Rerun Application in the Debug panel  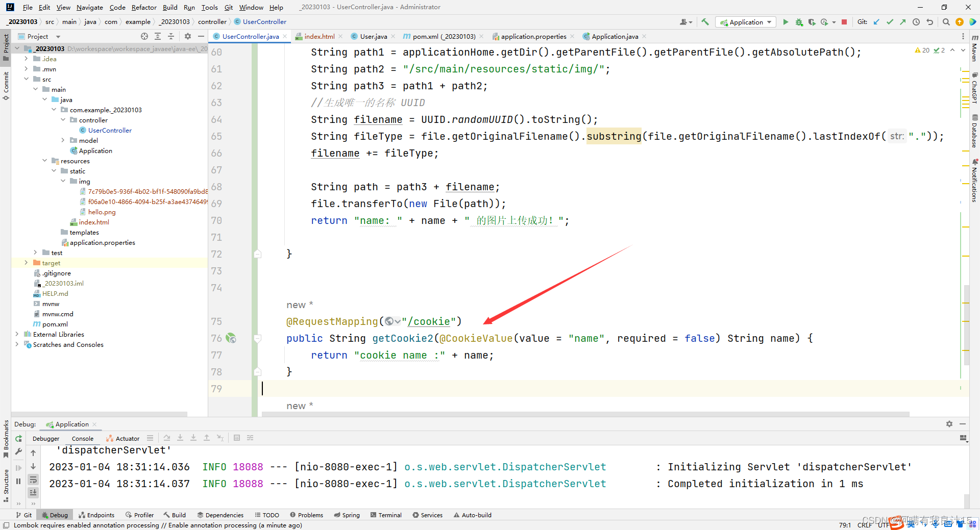19,438
